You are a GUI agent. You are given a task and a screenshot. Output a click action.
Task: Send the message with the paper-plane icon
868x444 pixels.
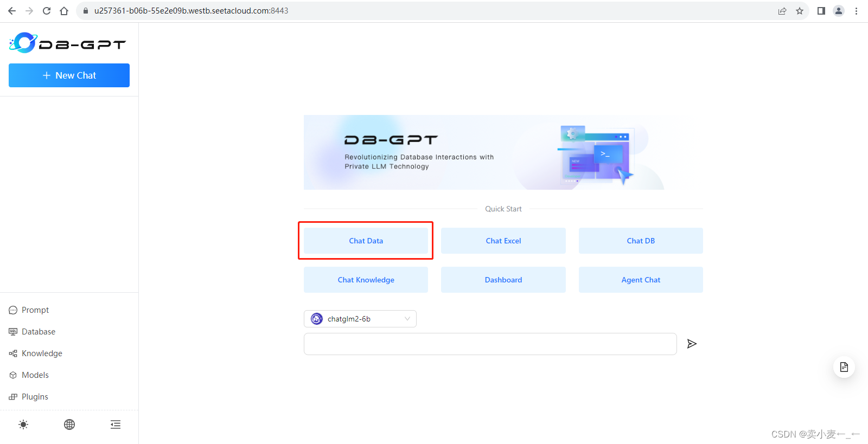tap(692, 344)
